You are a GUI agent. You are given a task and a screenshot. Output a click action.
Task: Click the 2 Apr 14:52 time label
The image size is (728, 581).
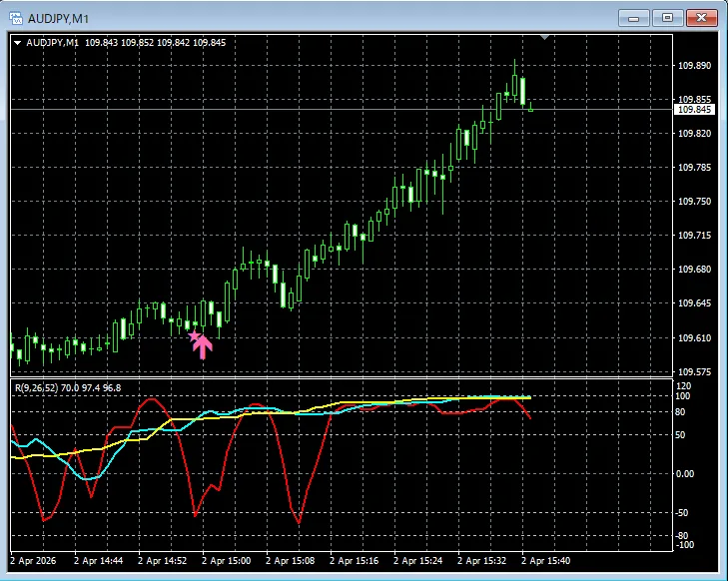pyautogui.click(x=163, y=561)
